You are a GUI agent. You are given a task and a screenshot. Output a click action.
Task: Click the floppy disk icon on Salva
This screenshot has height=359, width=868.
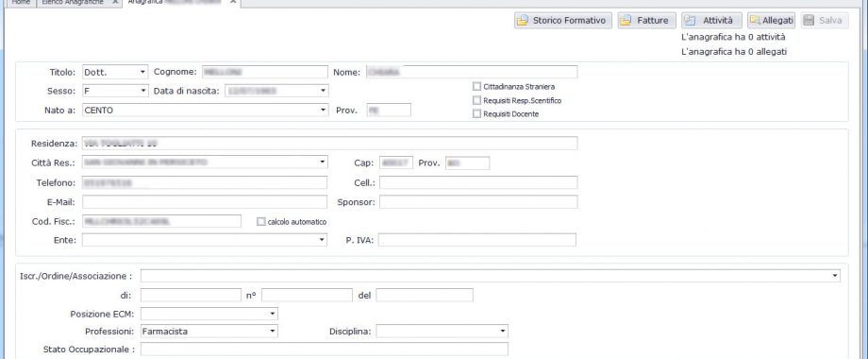[809, 21]
